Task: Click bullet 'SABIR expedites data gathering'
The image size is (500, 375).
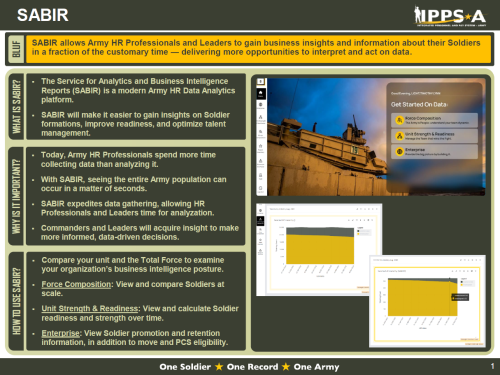Action: [127, 208]
